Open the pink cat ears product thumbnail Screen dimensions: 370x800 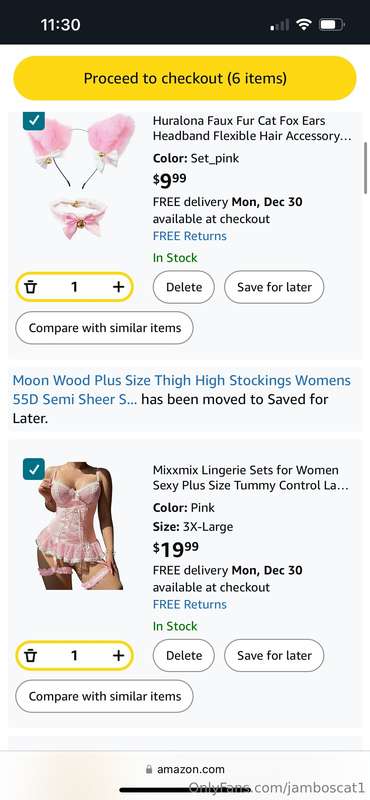[79, 176]
